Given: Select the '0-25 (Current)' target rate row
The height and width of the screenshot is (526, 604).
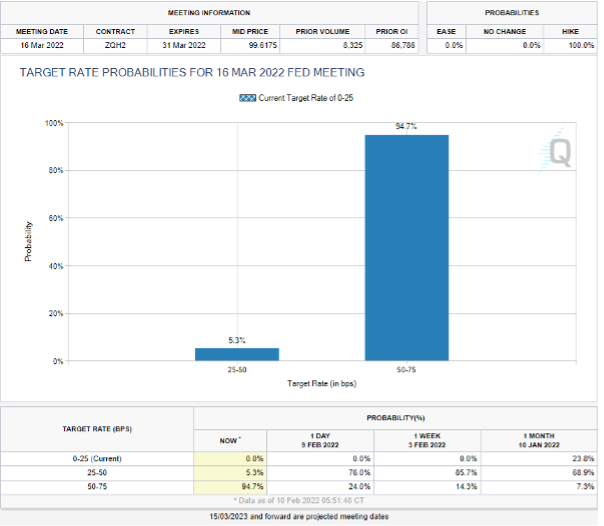Looking at the screenshot, I should click(x=97, y=457).
